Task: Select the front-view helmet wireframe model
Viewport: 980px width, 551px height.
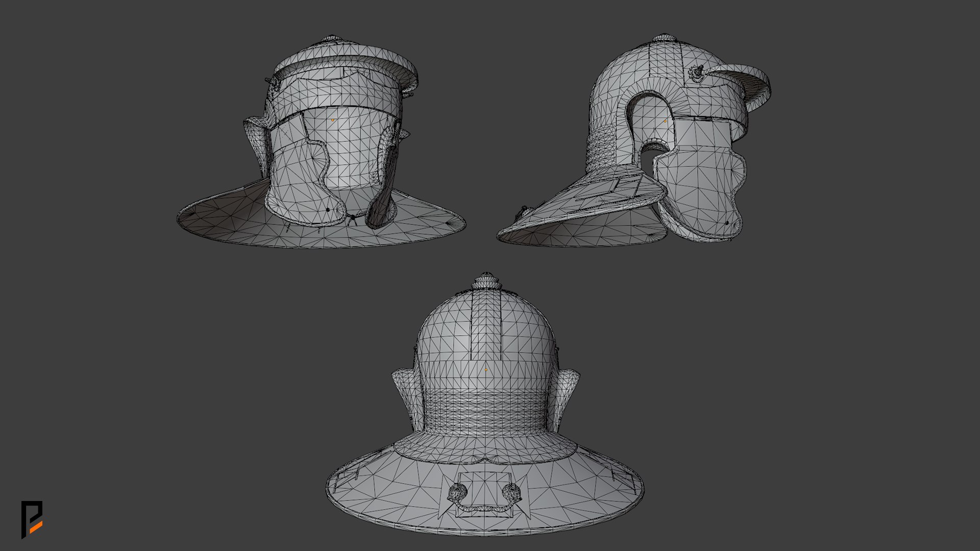Action: pos(321,142)
